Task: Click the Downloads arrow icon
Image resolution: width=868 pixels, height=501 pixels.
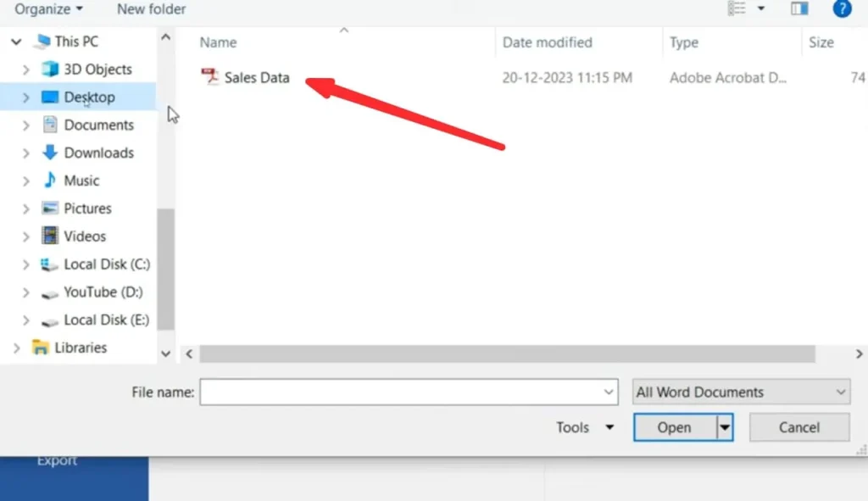Action: click(x=50, y=153)
